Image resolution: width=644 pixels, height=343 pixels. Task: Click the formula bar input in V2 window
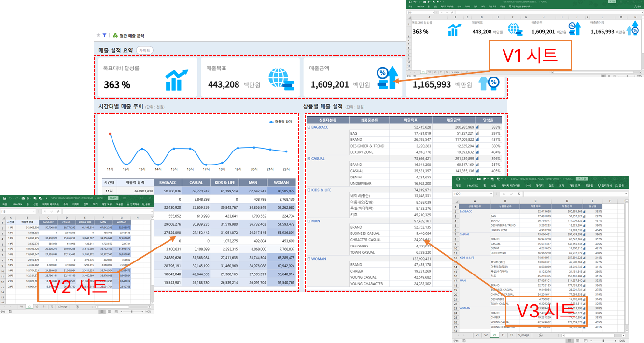(x=106, y=211)
